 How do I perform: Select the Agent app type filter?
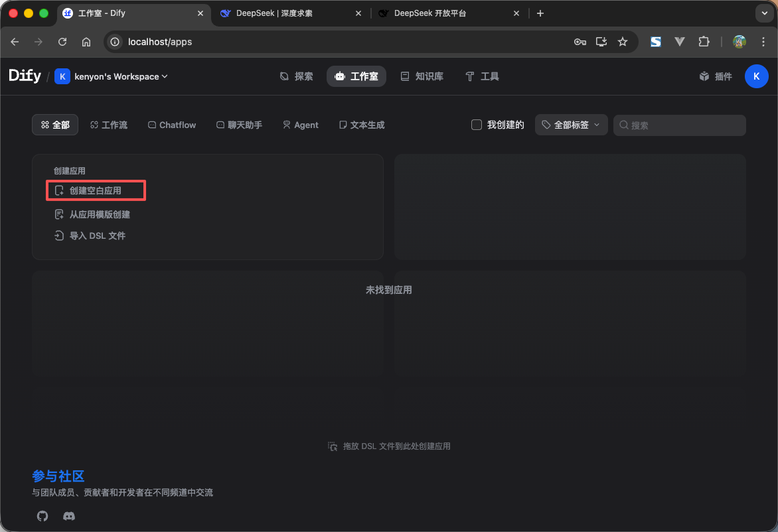click(300, 125)
